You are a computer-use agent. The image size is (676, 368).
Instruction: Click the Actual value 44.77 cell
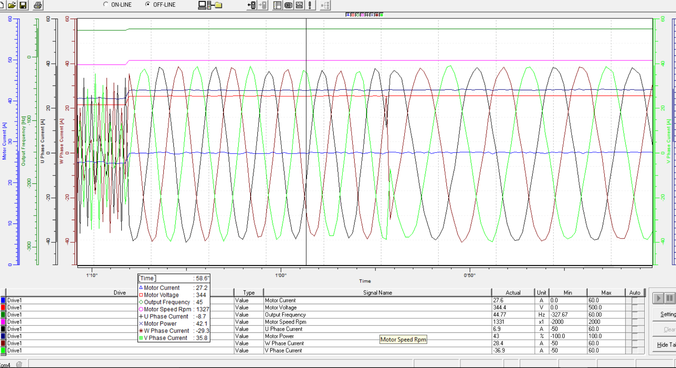coord(513,315)
